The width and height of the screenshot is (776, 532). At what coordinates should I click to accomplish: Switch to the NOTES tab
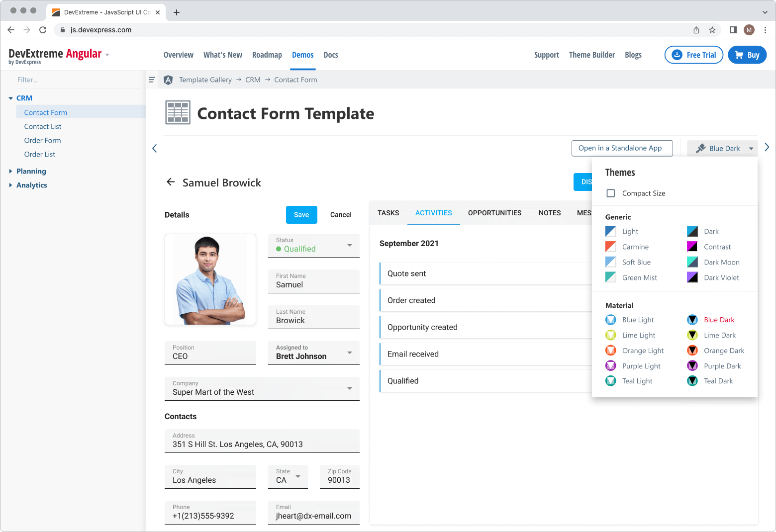coord(550,213)
